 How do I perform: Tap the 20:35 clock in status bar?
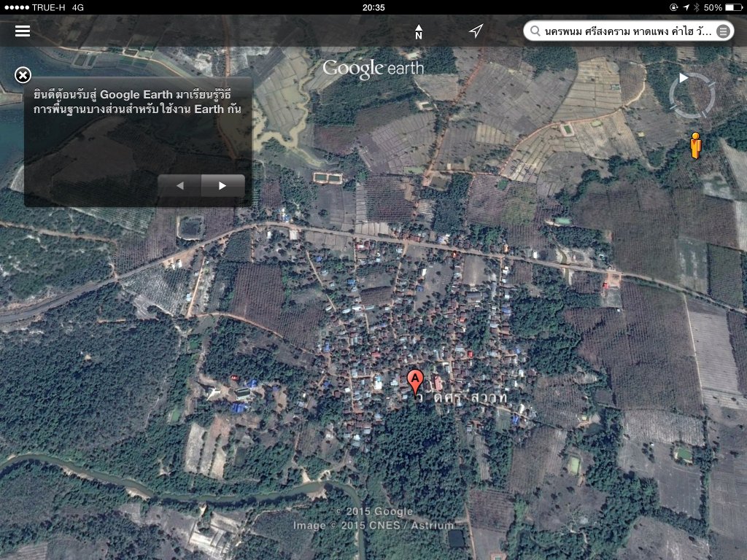(373, 7)
